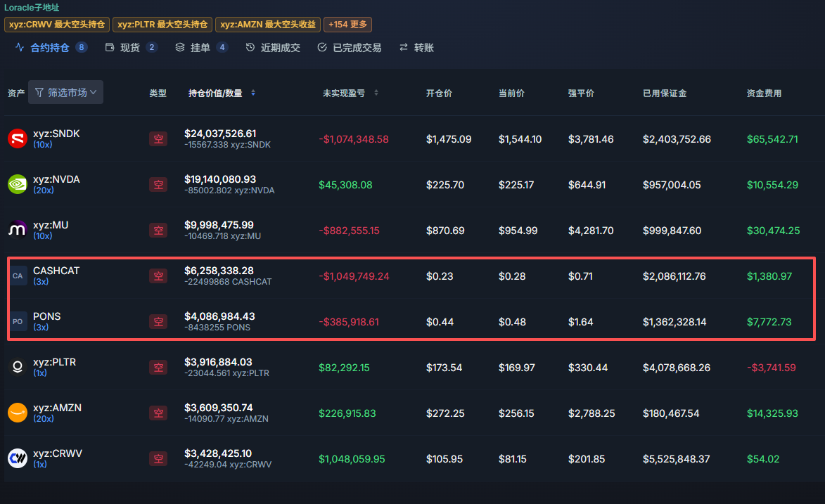825x504 pixels.
Task: Click the xyz:PLTR 最大空头持仓 tag
Action: (x=162, y=24)
